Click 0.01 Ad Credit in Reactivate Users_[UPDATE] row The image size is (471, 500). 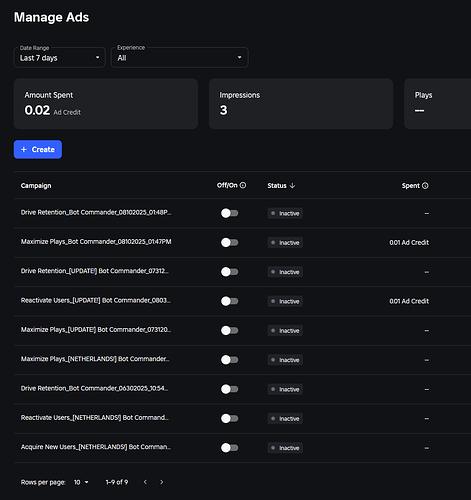coord(409,301)
